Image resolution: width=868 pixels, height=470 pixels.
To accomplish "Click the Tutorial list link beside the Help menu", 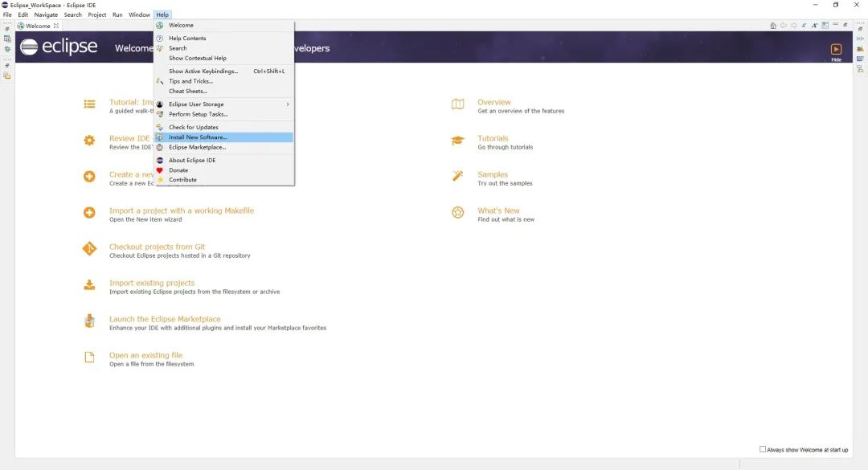I will pyautogui.click(x=131, y=102).
